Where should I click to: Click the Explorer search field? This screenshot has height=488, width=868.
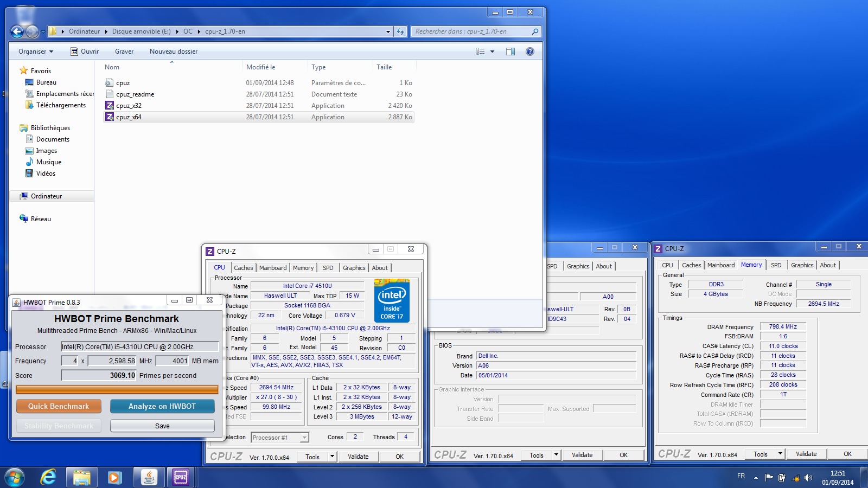coord(470,31)
